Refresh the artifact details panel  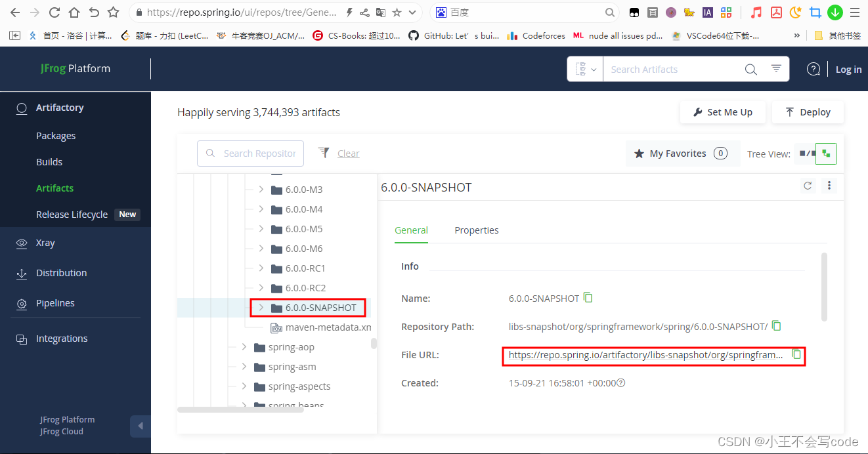pos(808,186)
